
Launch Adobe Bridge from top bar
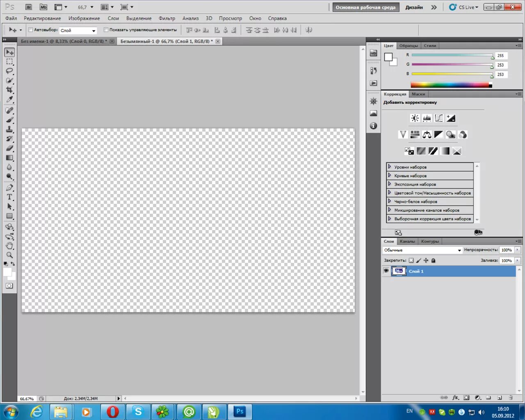pyautogui.click(x=28, y=7)
